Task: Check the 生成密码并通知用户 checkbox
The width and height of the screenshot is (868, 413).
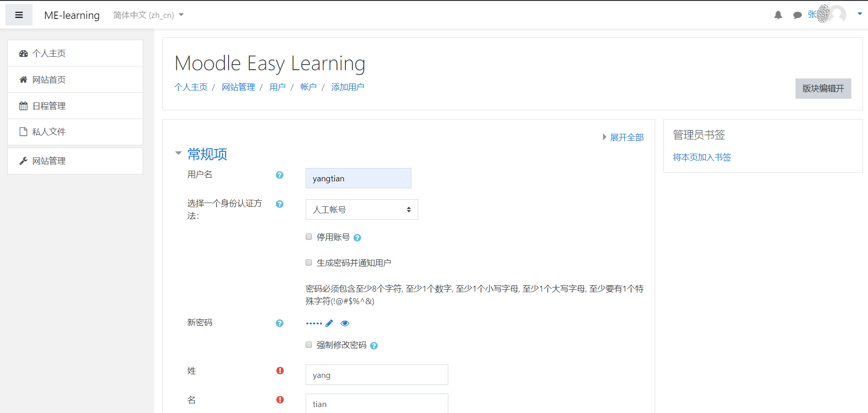Action: 309,263
